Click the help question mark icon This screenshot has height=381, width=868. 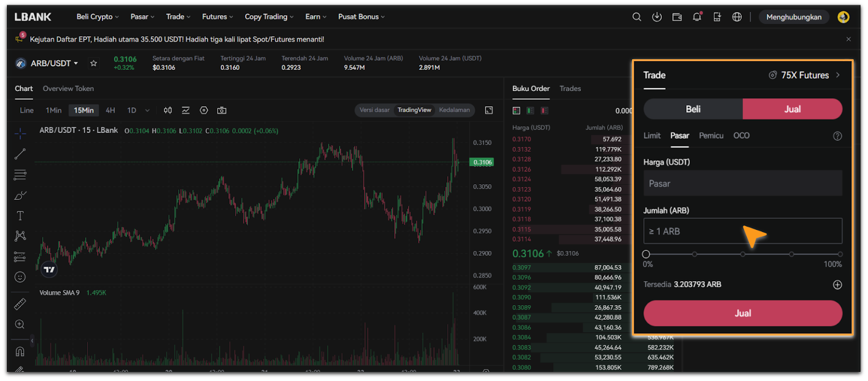point(838,136)
